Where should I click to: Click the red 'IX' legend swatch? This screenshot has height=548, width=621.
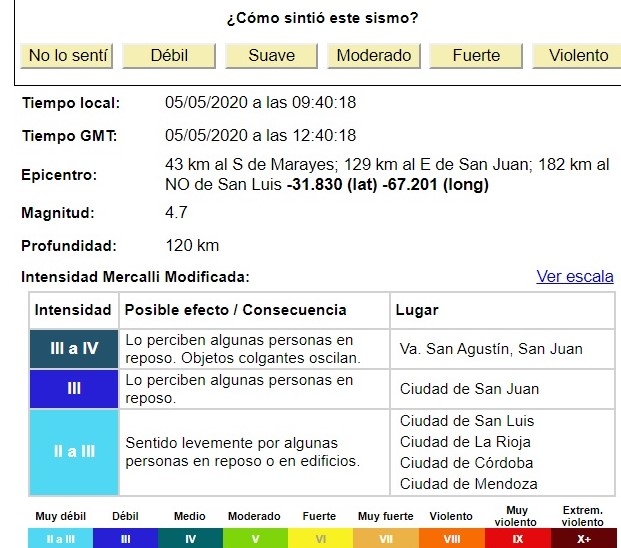pos(518,538)
